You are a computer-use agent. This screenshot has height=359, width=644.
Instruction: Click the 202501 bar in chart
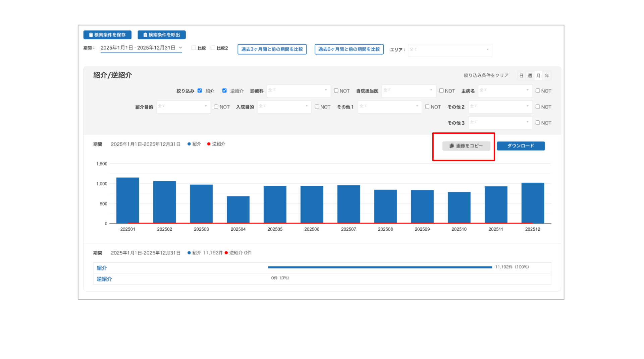(128, 200)
